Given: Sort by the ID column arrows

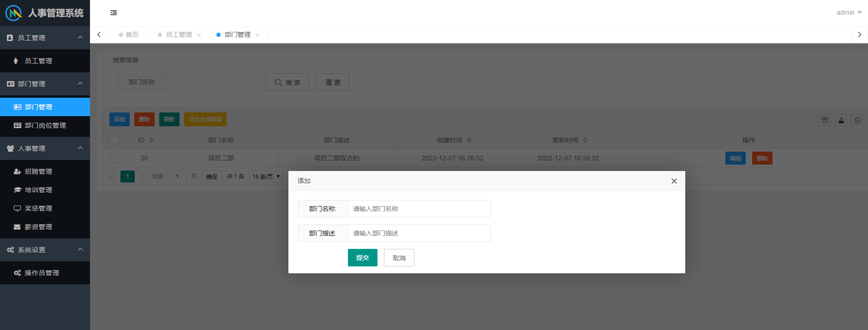Looking at the screenshot, I should tap(151, 140).
